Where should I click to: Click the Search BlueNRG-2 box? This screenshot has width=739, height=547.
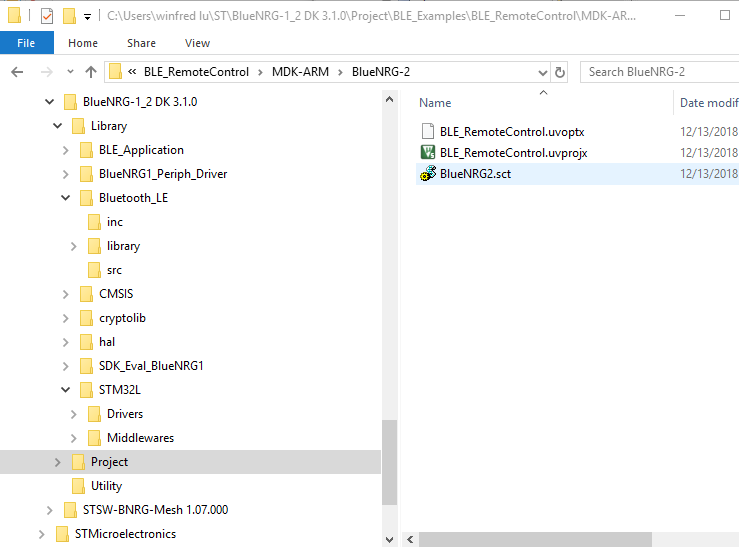(x=660, y=72)
